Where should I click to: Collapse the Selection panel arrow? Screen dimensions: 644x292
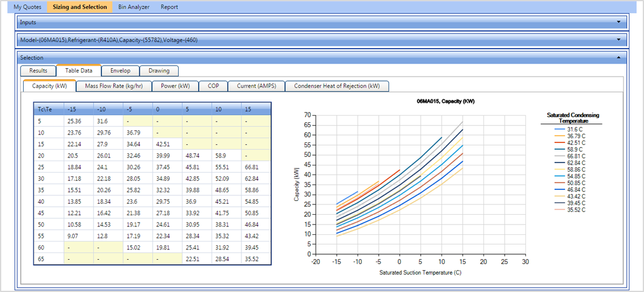(618, 58)
